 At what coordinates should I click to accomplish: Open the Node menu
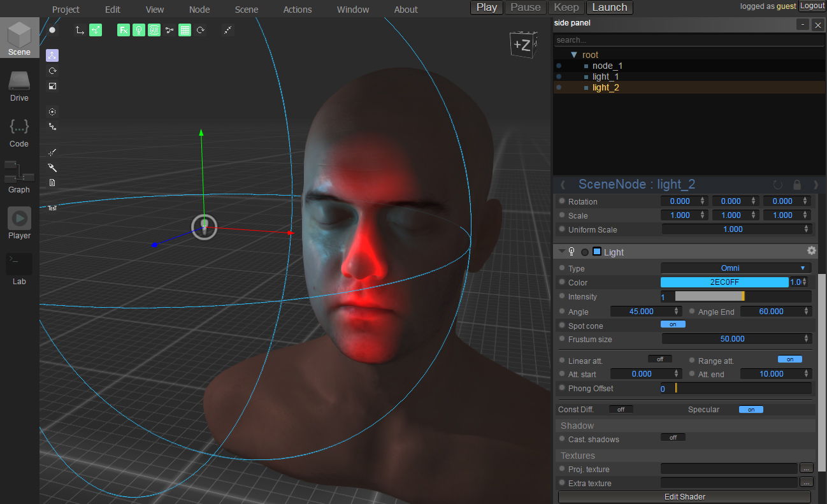(199, 10)
